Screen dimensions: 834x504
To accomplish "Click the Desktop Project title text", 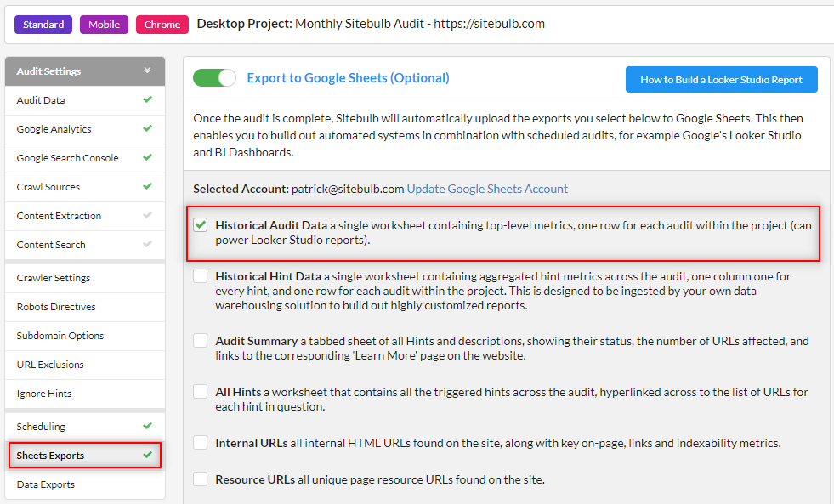I will (371, 24).
